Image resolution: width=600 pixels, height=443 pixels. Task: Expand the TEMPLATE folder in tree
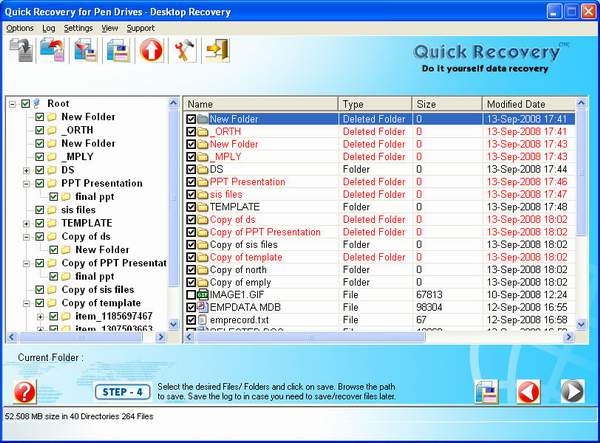[x=26, y=223]
